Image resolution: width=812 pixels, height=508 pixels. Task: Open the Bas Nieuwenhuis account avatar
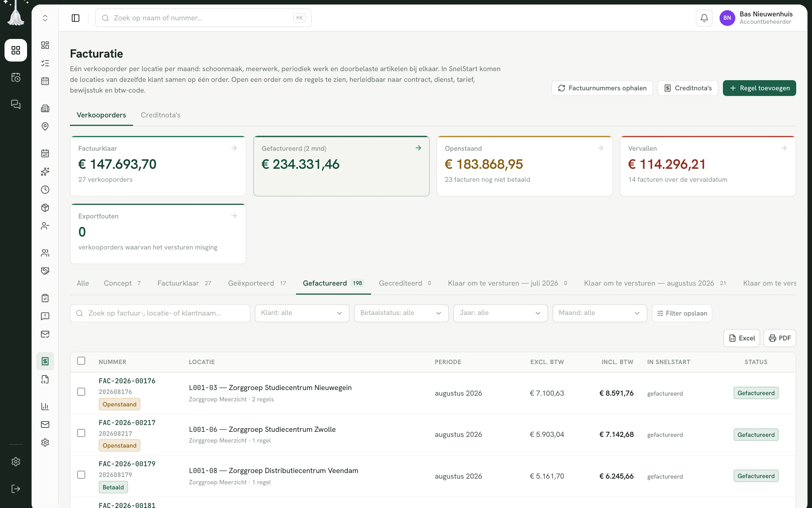pos(727,18)
